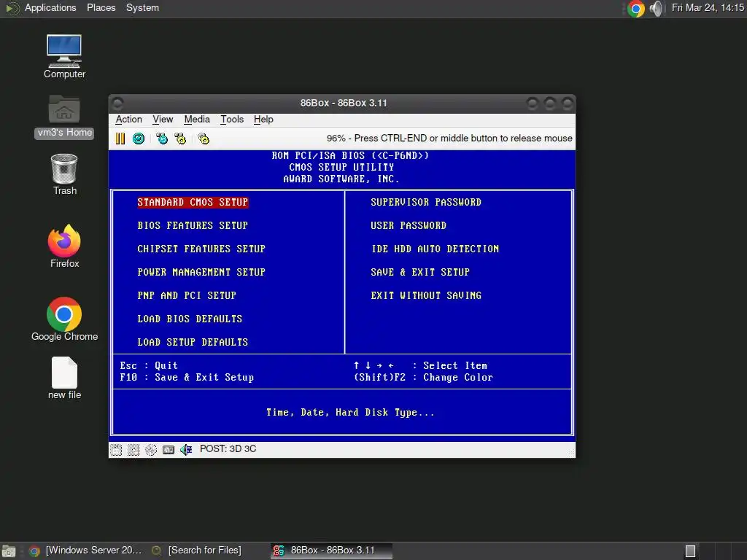Open vm3's Home folder icon
Image resolution: width=747 pixels, height=560 pixels.
click(x=64, y=117)
